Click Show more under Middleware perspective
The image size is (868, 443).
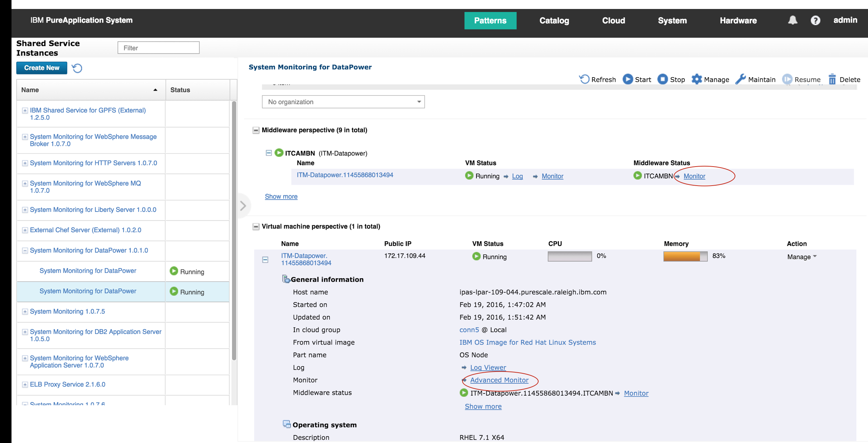(x=281, y=196)
